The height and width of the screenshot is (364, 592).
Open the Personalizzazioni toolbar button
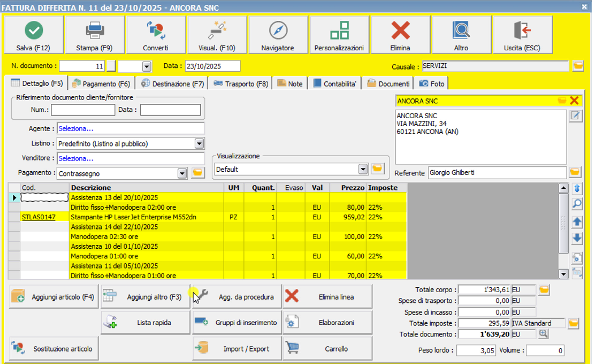point(339,35)
